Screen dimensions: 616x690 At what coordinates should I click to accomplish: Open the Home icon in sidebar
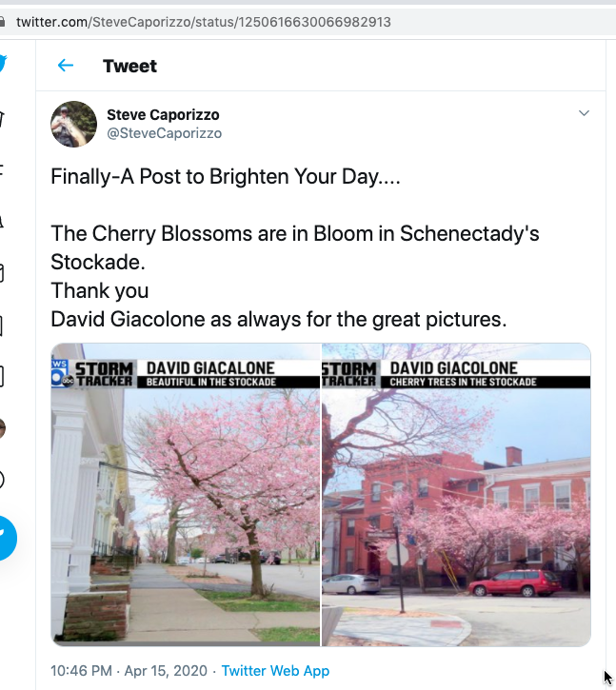2,119
